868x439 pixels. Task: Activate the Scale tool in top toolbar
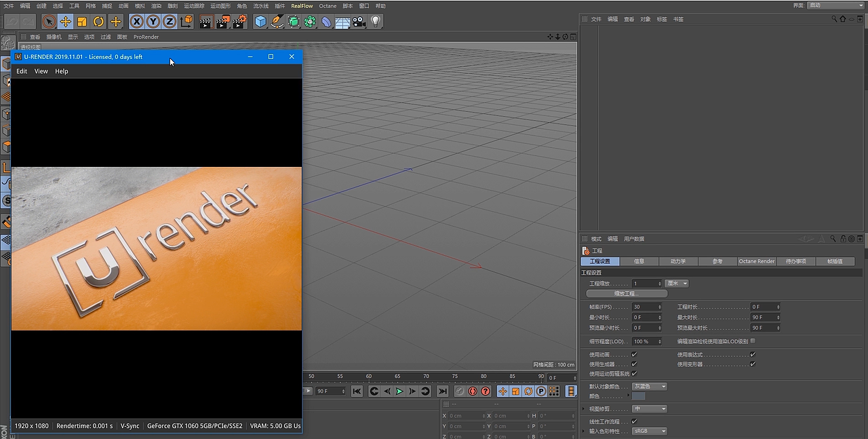coord(82,22)
